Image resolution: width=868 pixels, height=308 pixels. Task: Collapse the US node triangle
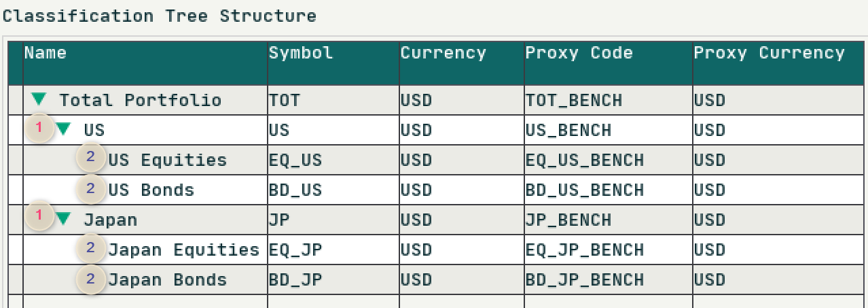coord(63,129)
